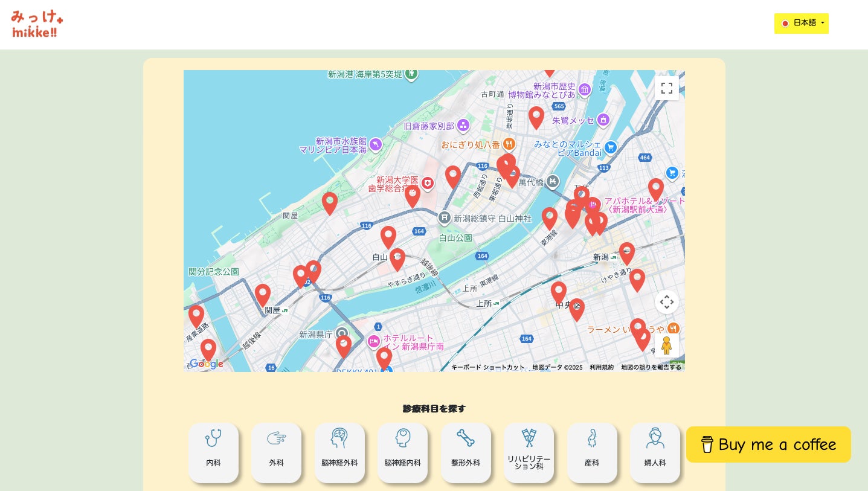Open キーボード ショートカット link
The width and height of the screenshot is (868, 491).
point(488,367)
